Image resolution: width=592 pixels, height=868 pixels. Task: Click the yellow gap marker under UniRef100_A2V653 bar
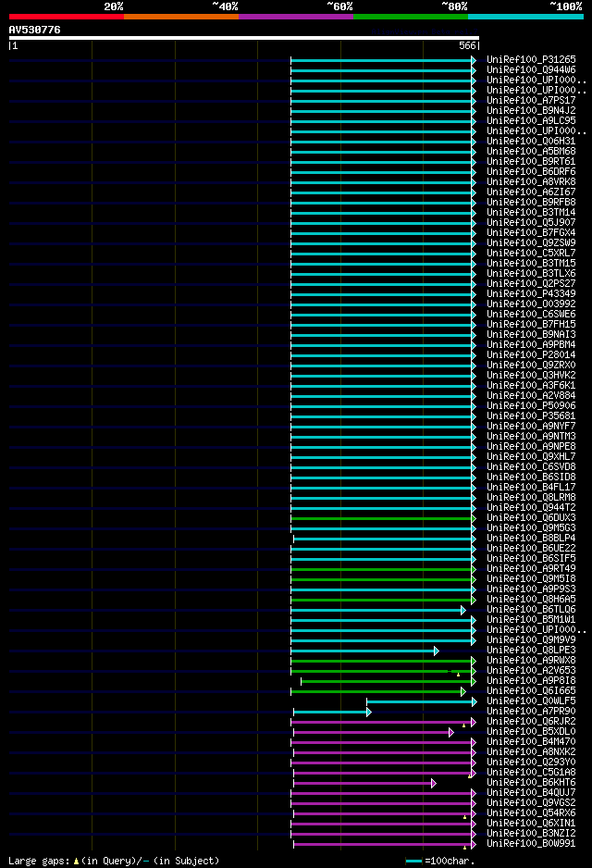[458, 675]
